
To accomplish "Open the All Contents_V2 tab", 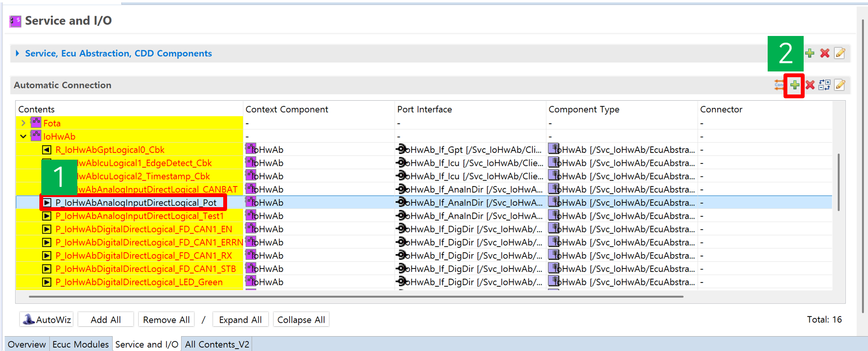I will coord(217,344).
